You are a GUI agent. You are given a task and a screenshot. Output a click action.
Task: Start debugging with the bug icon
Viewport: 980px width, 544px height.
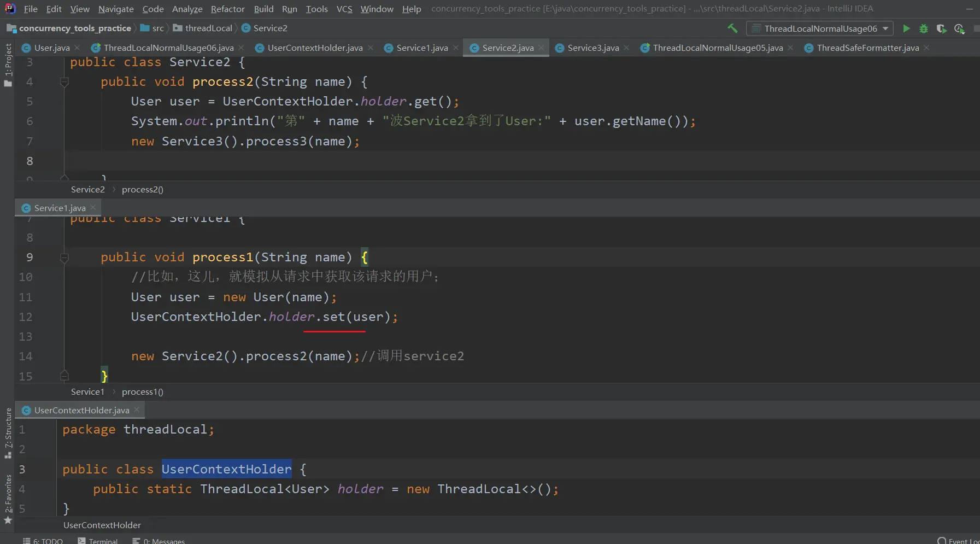coord(924,28)
